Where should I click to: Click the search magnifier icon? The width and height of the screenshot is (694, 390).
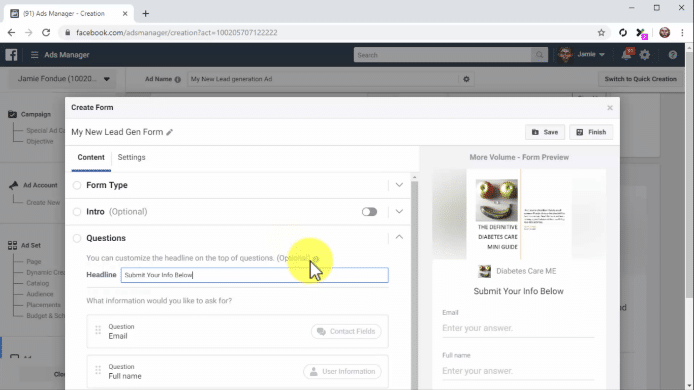point(539,55)
